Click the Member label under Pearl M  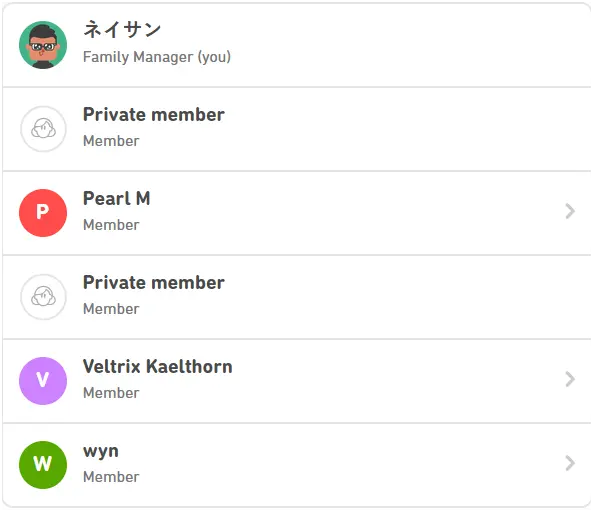click(x=111, y=225)
